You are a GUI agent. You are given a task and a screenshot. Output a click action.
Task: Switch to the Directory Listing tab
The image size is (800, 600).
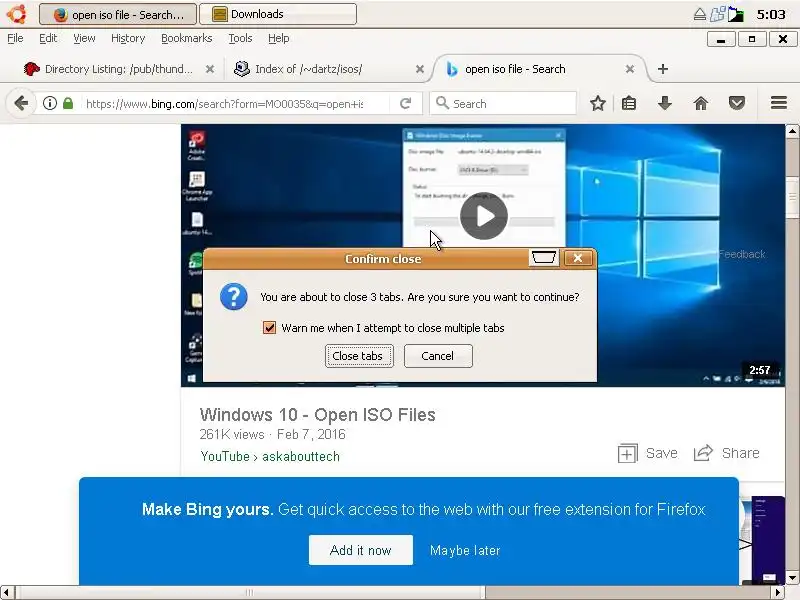pos(118,69)
